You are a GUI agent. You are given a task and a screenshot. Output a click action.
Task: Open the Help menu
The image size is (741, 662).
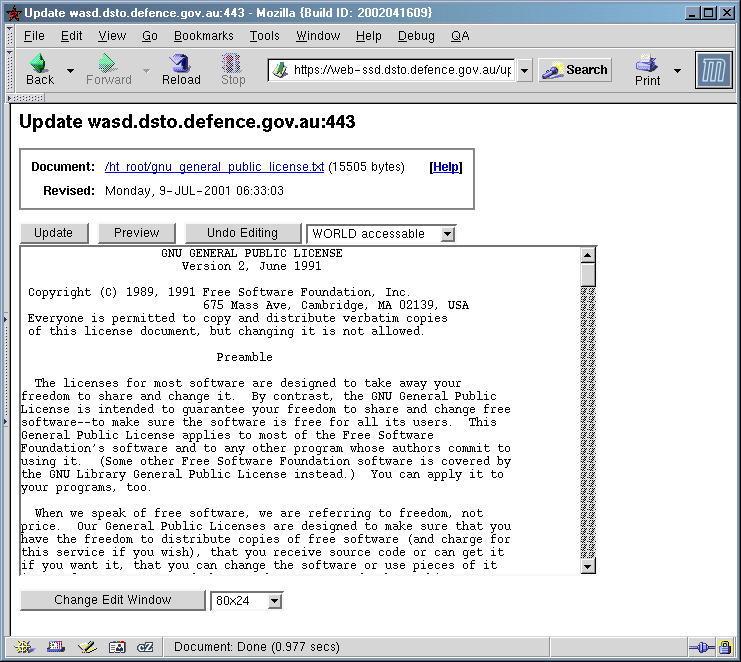pos(368,36)
